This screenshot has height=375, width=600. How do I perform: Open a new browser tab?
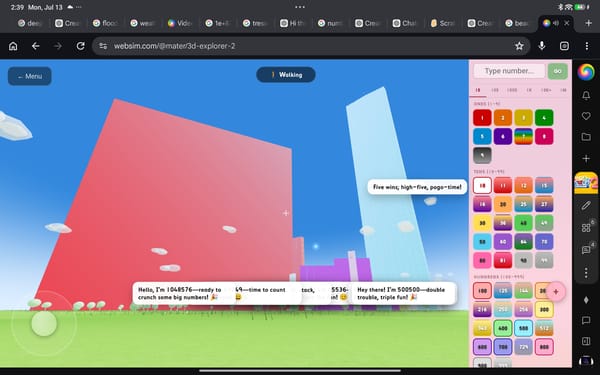pyautogui.click(x=589, y=23)
